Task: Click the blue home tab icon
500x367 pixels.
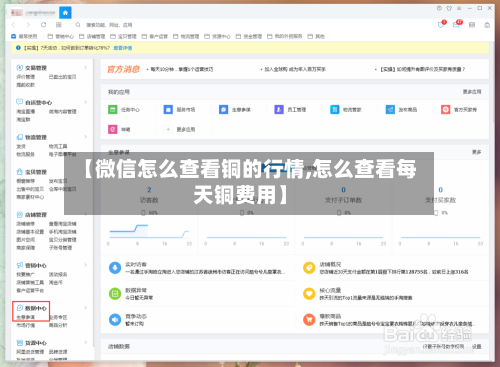Action: point(65,13)
